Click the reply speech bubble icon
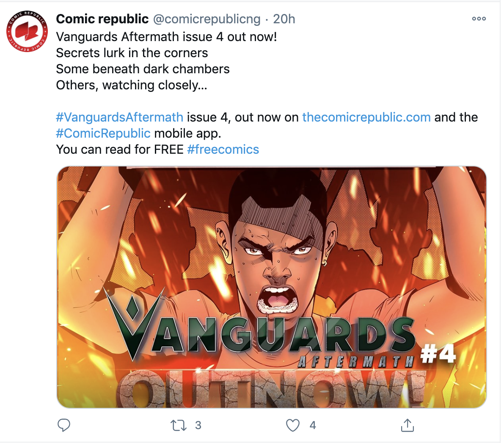The image size is (504, 443). coord(63,425)
